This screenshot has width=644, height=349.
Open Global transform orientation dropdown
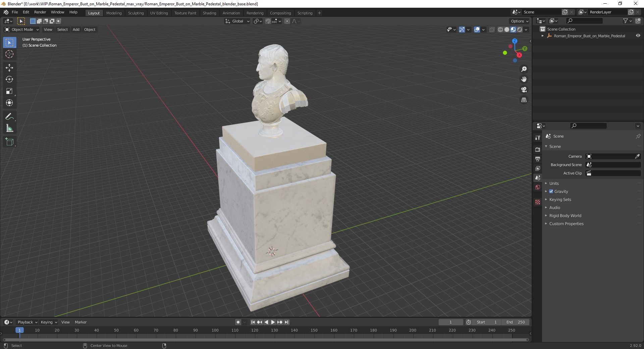(237, 21)
